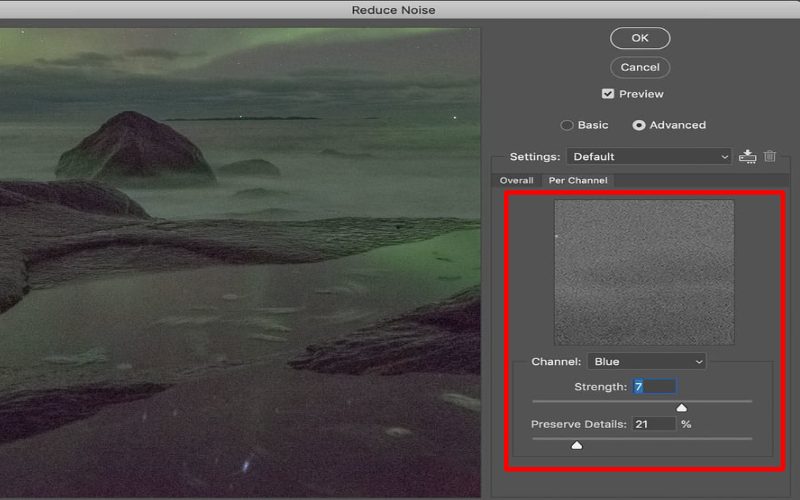Switch to the Overall tab
800x500 pixels.
pos(516,180)
